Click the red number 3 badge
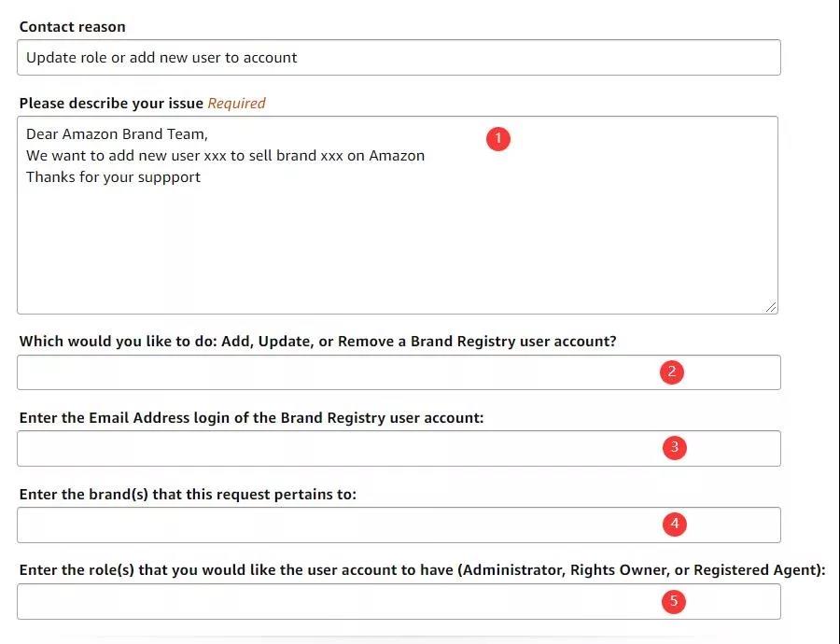The height and width of the screenshot is (644, 840). click(x=674, y=448)
